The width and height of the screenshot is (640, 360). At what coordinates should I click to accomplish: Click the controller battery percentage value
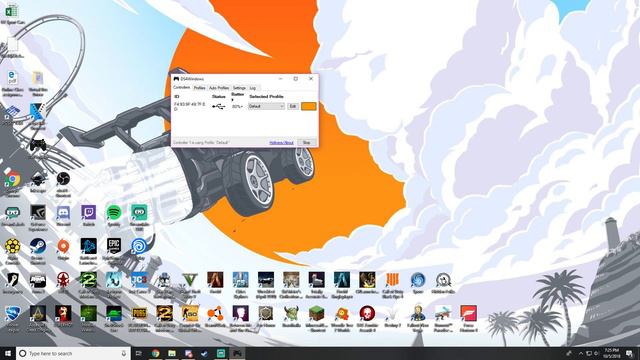click(237, 107)
